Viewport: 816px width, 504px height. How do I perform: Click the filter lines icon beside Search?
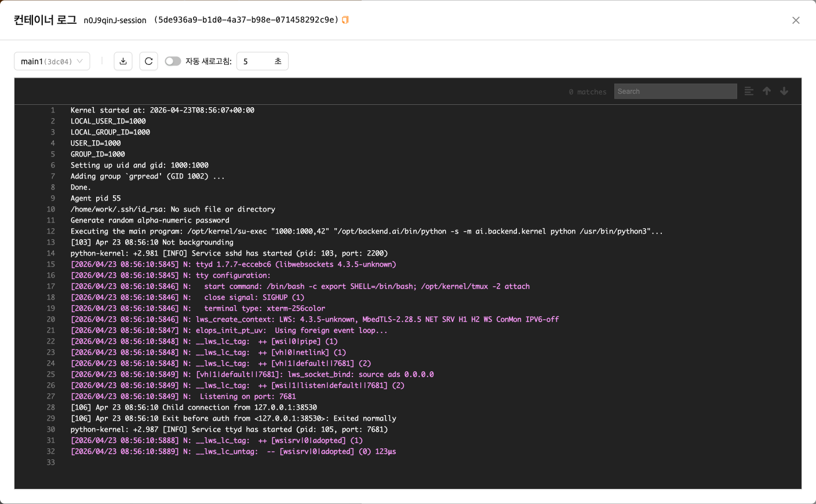(x=749, y=91)
